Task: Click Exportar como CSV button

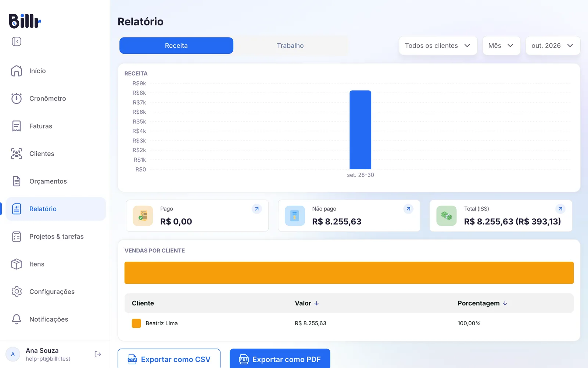Action: point(169,359)
